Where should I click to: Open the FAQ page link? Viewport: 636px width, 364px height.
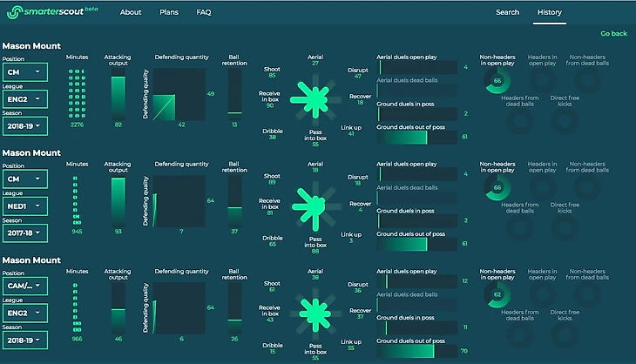pos(204,12)
